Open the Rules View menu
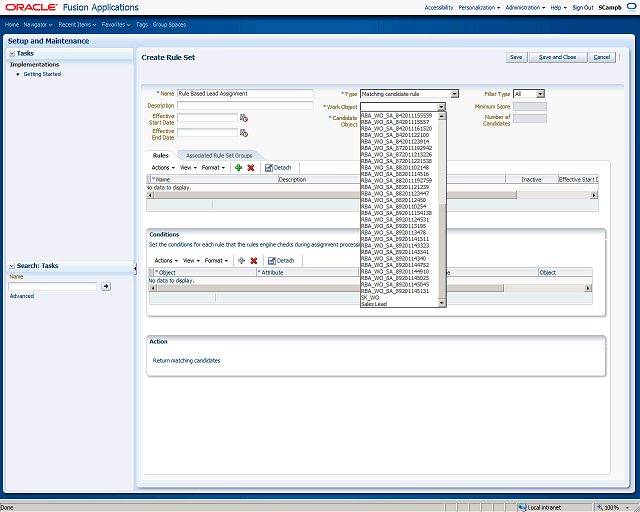Viewport: 640px width, 512px height. click(188, 167)
